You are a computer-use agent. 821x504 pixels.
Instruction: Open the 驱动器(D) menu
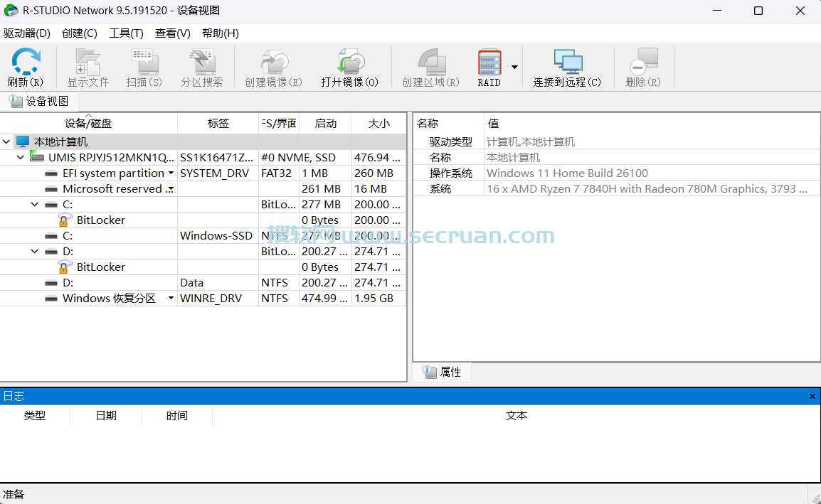click(27, 33)
